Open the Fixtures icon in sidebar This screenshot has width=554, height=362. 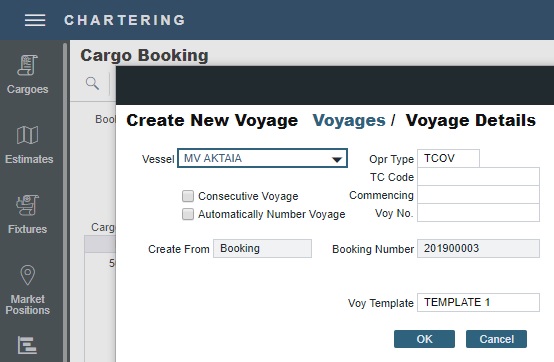28,205
